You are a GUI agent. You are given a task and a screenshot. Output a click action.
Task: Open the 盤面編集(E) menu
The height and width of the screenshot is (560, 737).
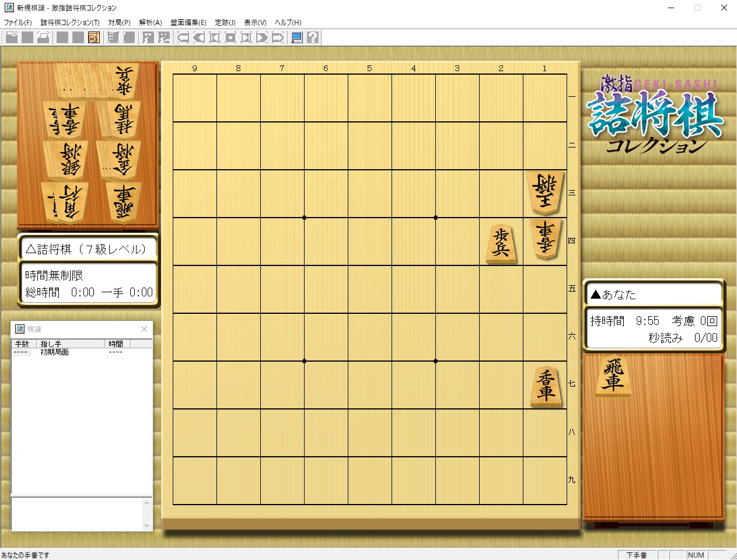188,23
